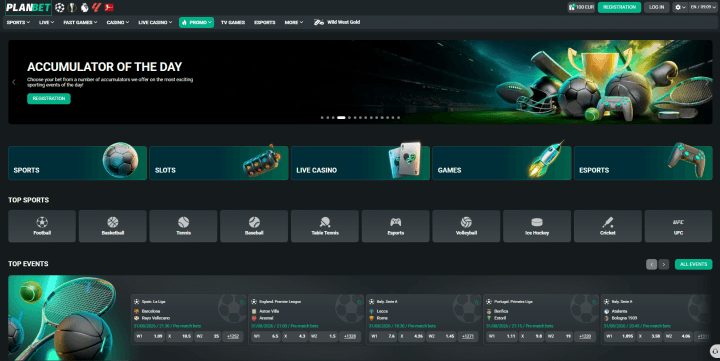Open the Champions League ball icon shortcut
720x361 pixels.
60,7
